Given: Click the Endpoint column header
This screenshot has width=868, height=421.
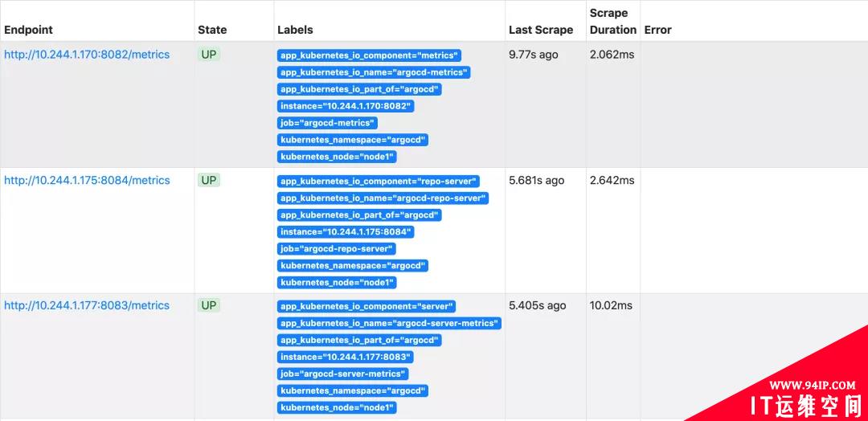Looking at the screenshot, I should [28, 30].
